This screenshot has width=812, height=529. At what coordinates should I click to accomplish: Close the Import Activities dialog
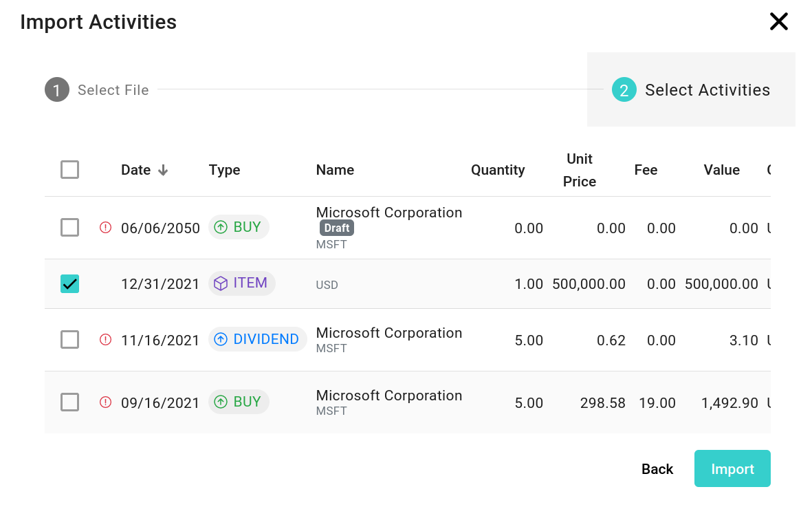pyautogui.click(x=778, y=21)
